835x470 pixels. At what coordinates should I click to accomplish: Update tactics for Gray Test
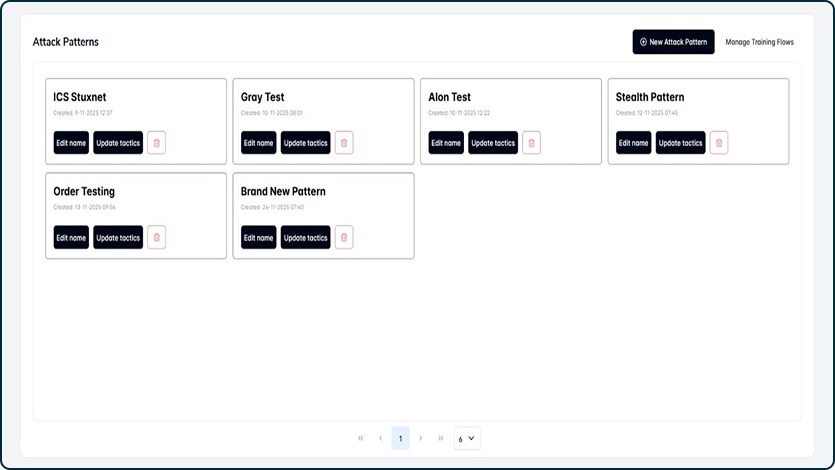306,143
